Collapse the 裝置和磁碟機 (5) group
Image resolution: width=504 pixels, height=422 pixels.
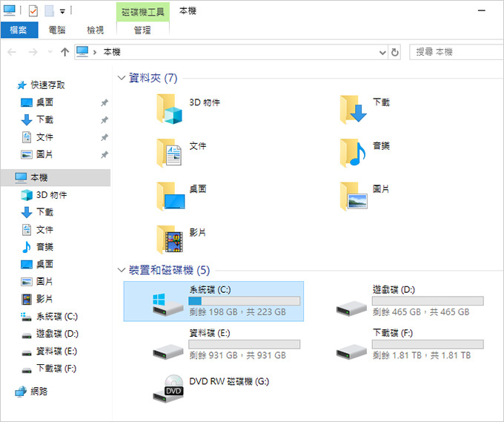tap(121, 270)
